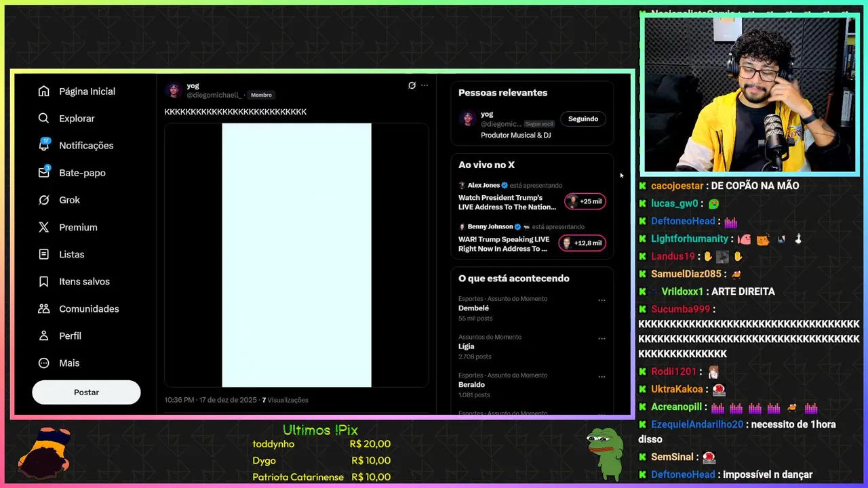Click chat username lucas_gw0

675,203
